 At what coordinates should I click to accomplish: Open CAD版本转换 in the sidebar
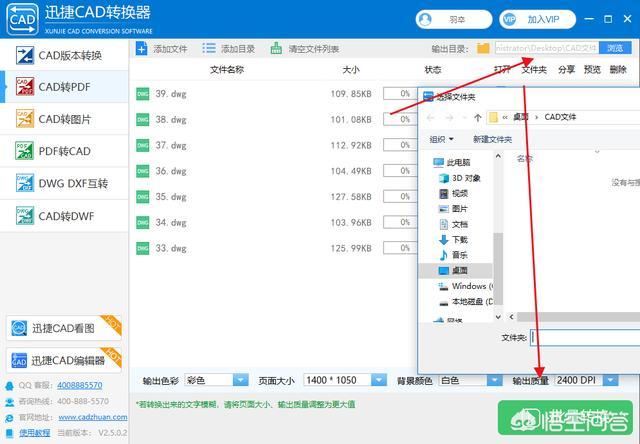click(64, 55)
